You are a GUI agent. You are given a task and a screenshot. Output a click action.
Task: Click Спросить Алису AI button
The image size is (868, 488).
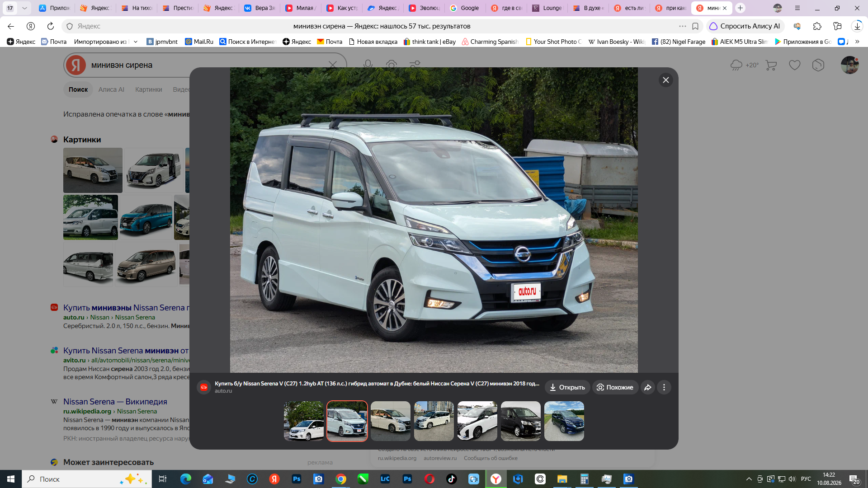[x=745, y=26]
